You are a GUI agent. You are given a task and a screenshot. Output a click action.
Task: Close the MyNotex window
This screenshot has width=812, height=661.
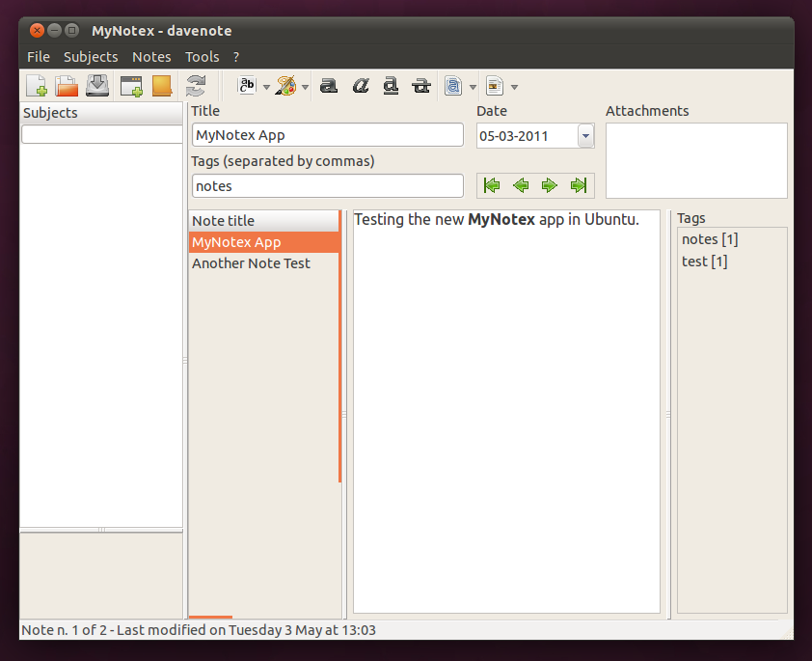pyautogui.click(x=37, y=31)
